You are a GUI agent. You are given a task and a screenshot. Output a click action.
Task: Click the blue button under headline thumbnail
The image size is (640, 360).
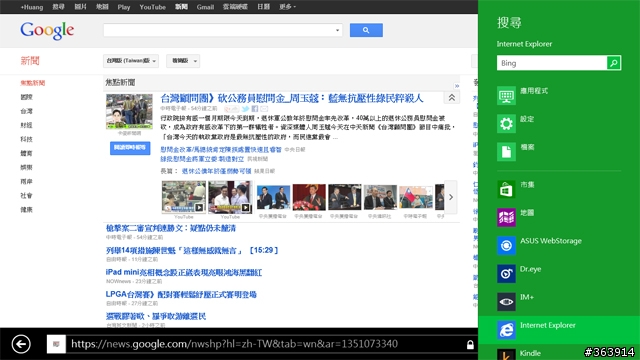(130, 148)
